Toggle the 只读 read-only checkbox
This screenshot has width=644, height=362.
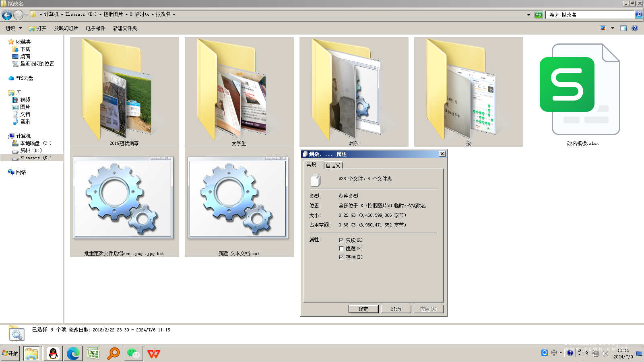tap(341, 240)
